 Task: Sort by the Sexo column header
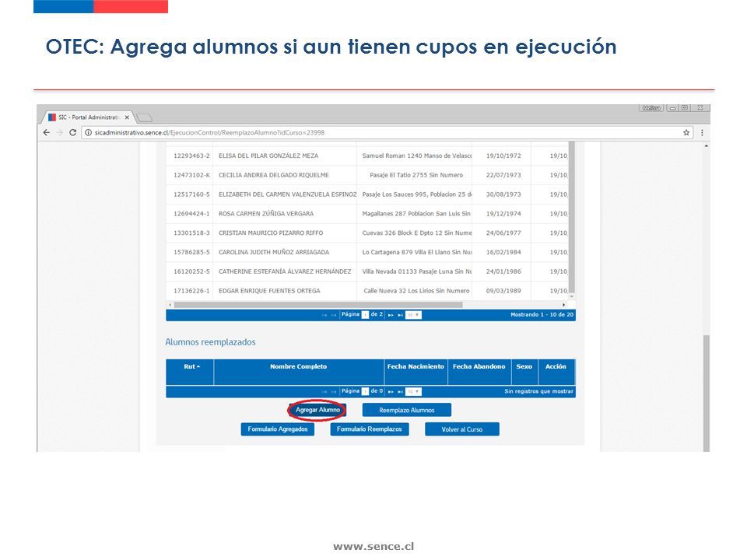coord(524,372)
